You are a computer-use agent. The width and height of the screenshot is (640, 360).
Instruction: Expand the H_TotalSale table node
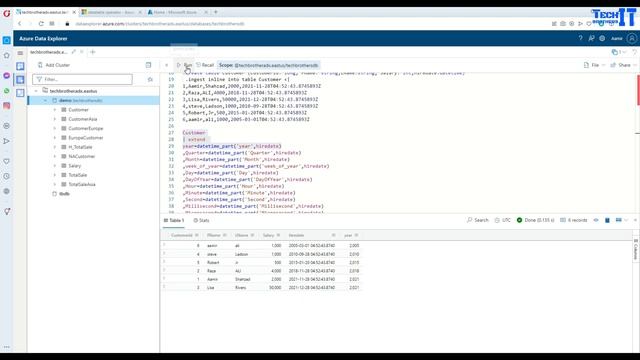55,147
